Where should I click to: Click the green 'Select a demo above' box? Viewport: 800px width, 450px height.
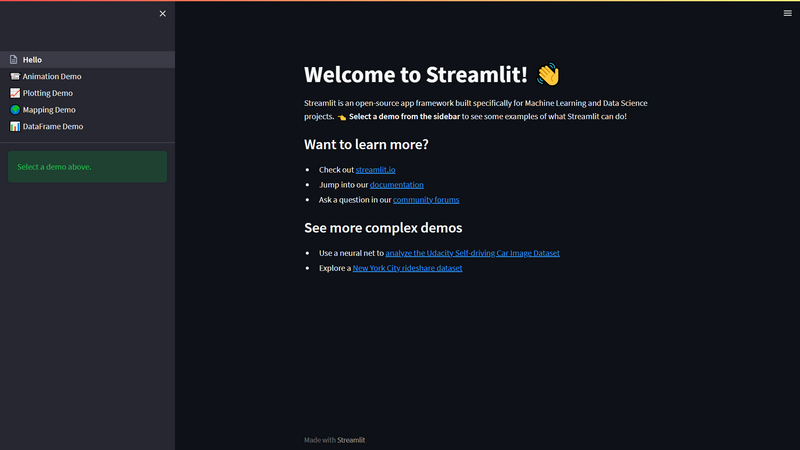pos(87,166)
